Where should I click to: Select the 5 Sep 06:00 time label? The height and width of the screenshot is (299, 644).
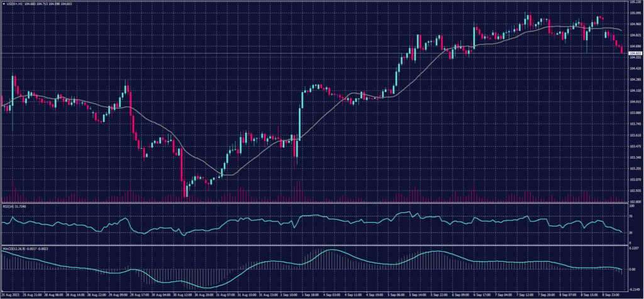point(396,295)
